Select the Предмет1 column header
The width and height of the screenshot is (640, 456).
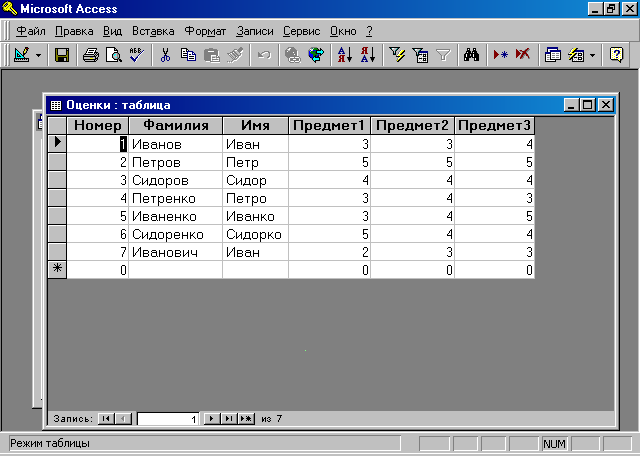click(329, 125)
